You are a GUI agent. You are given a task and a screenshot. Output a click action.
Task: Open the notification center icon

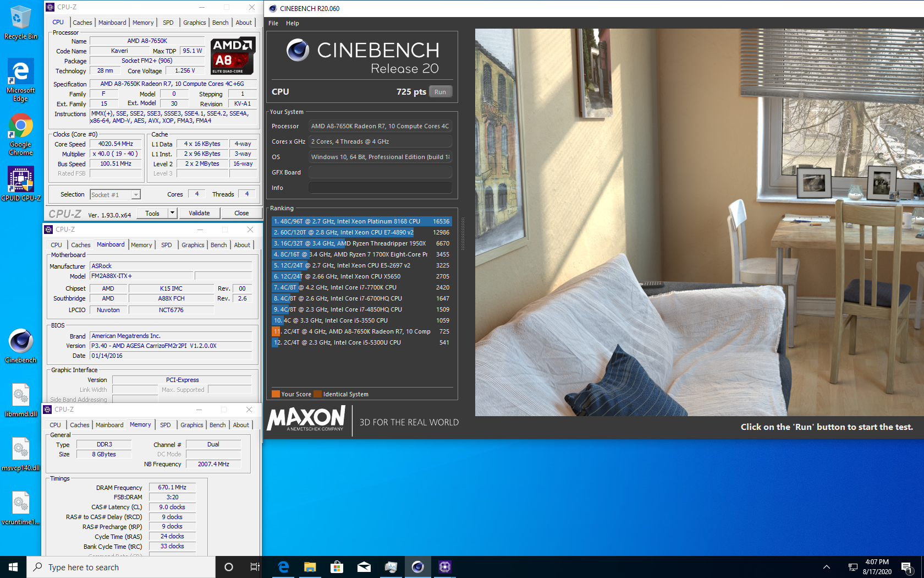pos(907,567)
